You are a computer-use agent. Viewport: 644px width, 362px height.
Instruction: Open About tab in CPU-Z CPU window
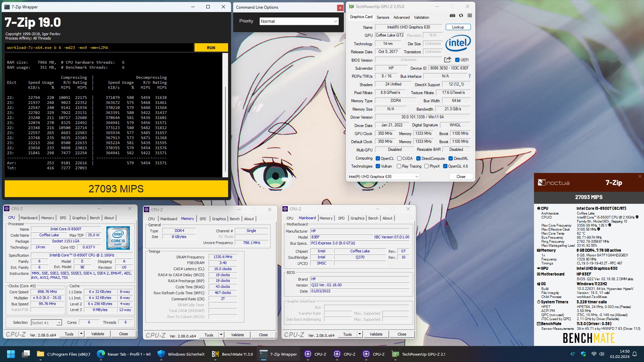tap(109, 218)
